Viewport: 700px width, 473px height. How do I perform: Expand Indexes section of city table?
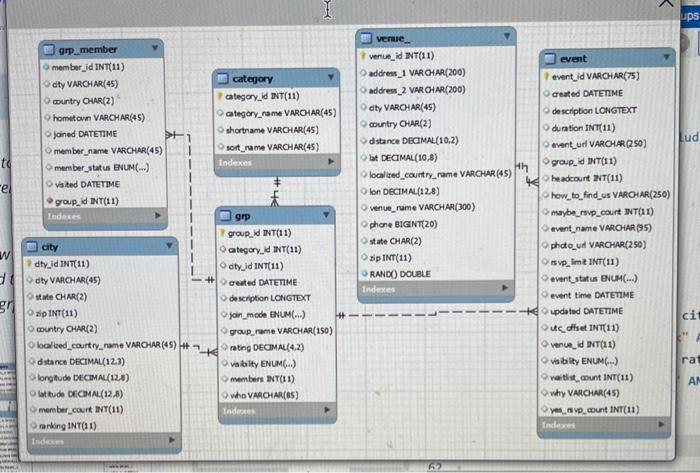tap(172, 440)
